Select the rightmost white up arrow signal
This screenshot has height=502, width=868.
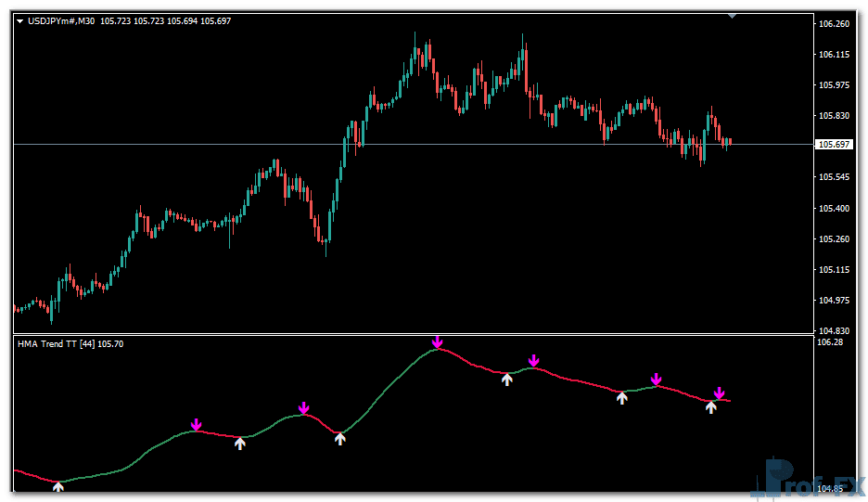click(x=711, y=406)
